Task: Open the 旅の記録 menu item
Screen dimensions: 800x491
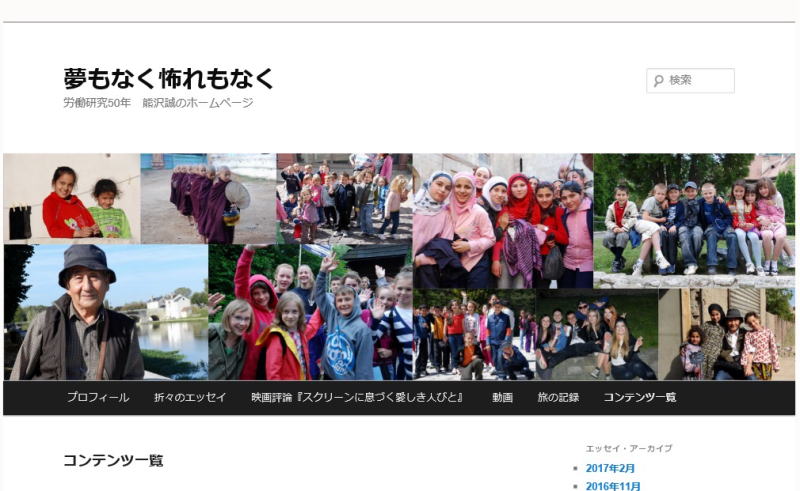Action: point(558,397)
